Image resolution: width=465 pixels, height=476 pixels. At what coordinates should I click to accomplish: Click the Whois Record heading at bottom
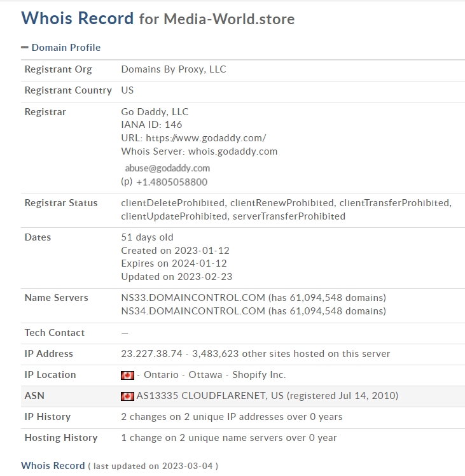[x=53, y=465]
